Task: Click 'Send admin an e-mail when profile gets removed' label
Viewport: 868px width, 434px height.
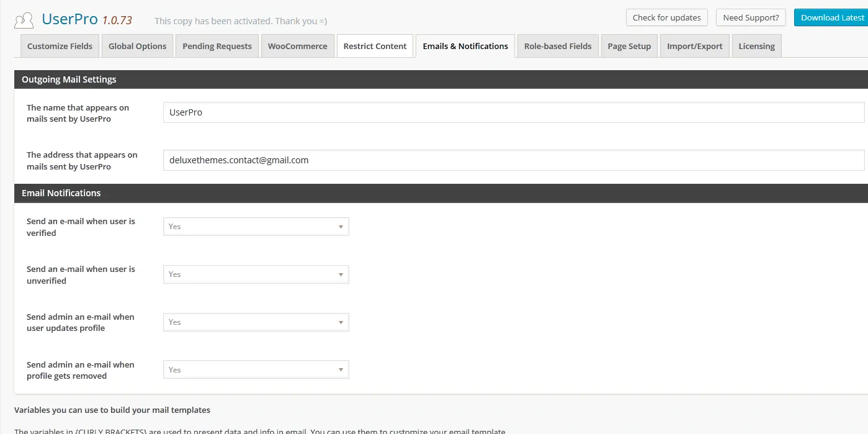Action: 81,370
